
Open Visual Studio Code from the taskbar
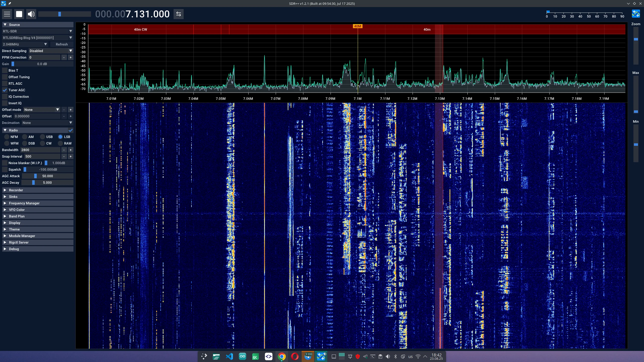(229, 356)
